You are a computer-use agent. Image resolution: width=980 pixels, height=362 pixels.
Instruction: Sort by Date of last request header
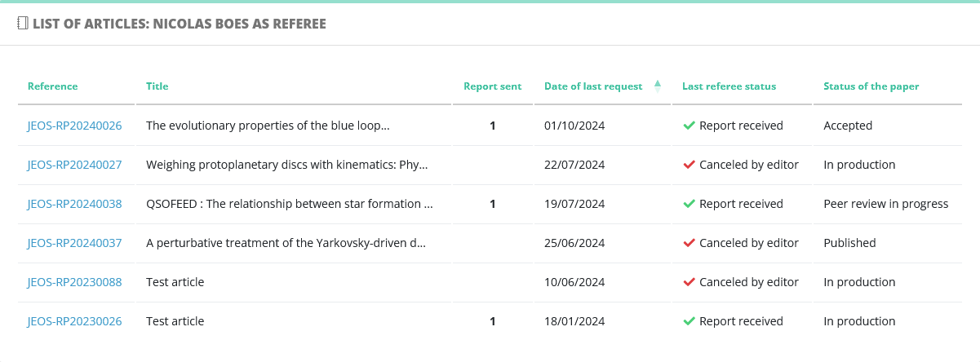point(593,86)
